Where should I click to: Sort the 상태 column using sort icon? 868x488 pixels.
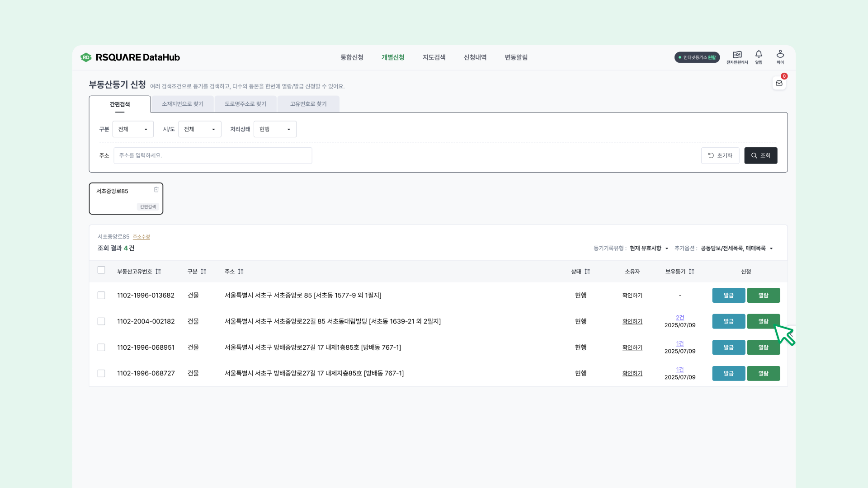(x=587, y=272)
